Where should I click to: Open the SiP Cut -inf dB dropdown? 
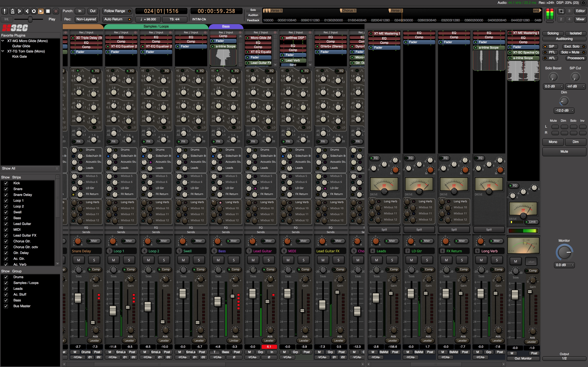(575, 86)
